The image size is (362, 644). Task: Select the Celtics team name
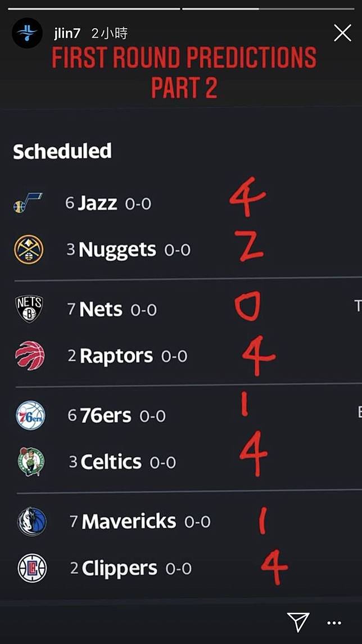(x=111, y=462)
